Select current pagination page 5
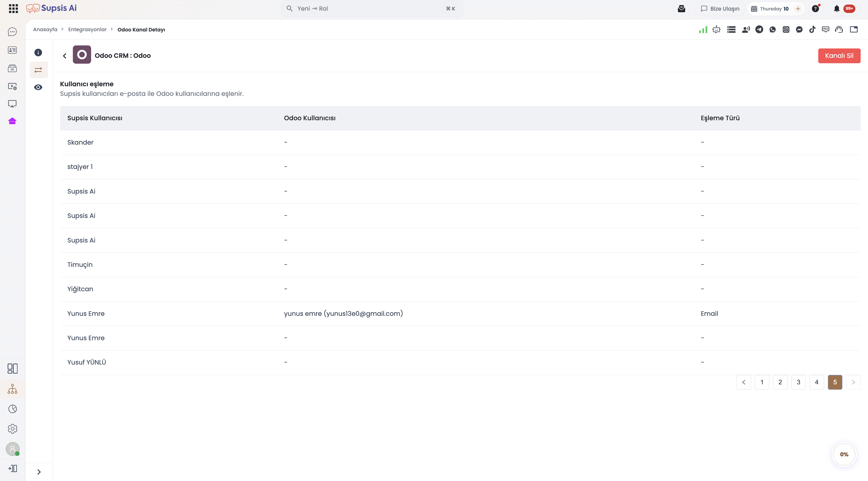Viewport: 868px width, 481px height. coord(835,382)
